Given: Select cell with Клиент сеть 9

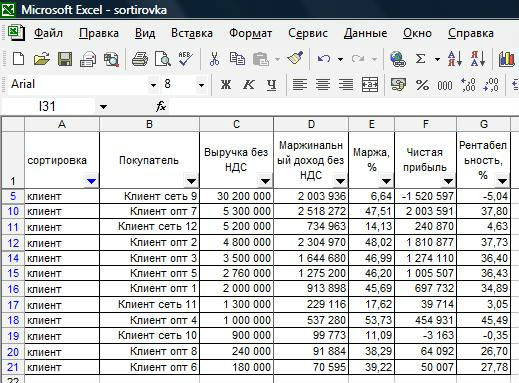Looking at the screenshot, I should [x=149, y=196].
